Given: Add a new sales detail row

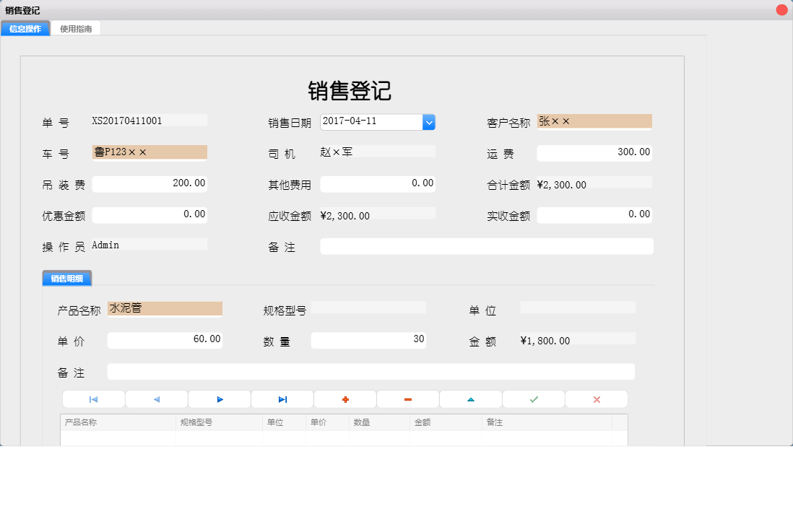Looking at the screenshot, I should pyautogui.click(x=344, y=398).
